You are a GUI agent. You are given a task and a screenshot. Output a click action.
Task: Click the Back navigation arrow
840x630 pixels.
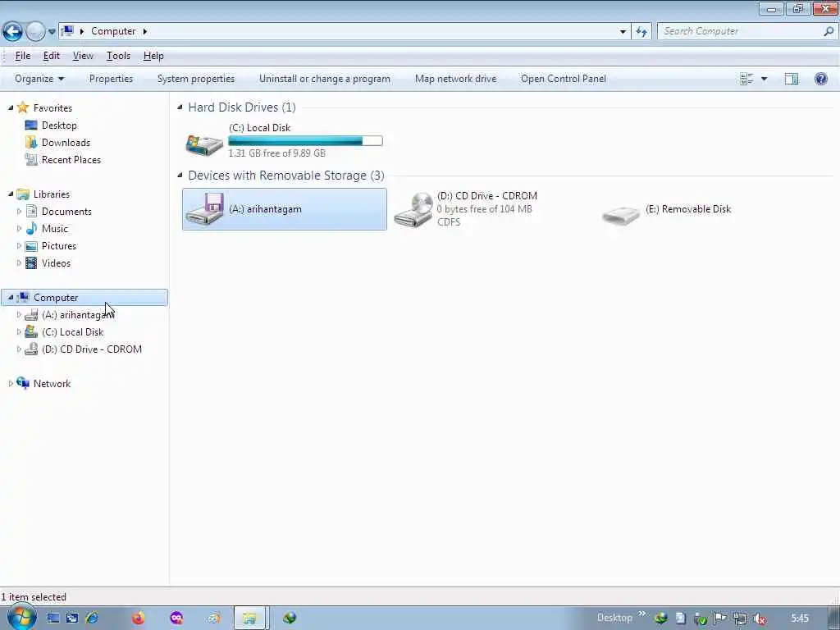(12, 32)
